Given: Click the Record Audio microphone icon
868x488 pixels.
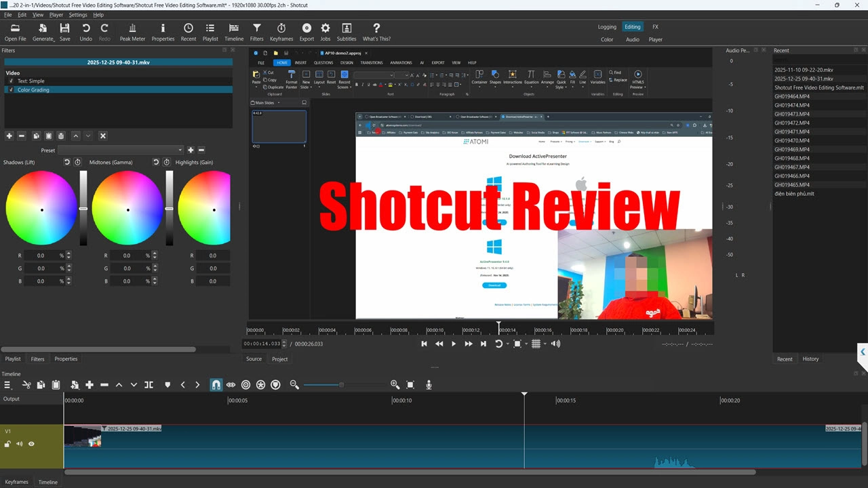Looking at the screenshot, I should (429, 385).
